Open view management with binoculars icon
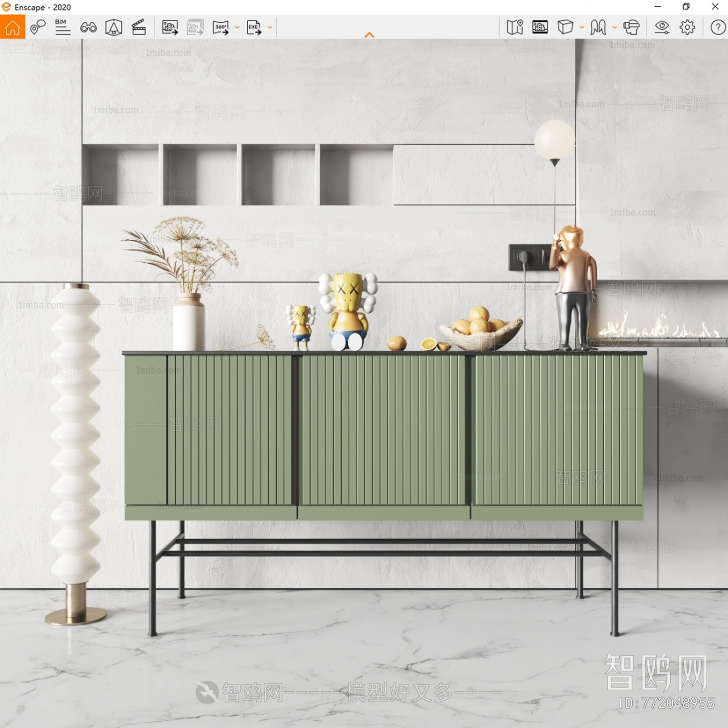728x728 pixels. pyautogui.click(x=88, y=27)
